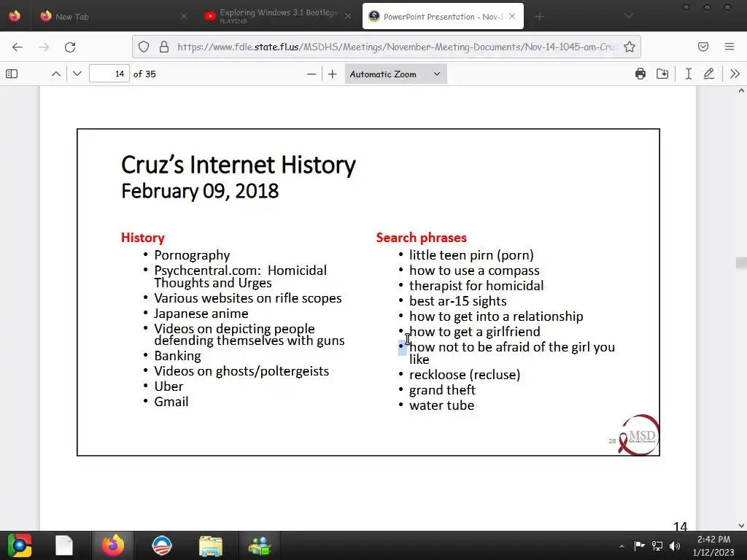Reload the current page
Image resolution: width=747 pixels, height=560 pixels.
tap(70, 47)
